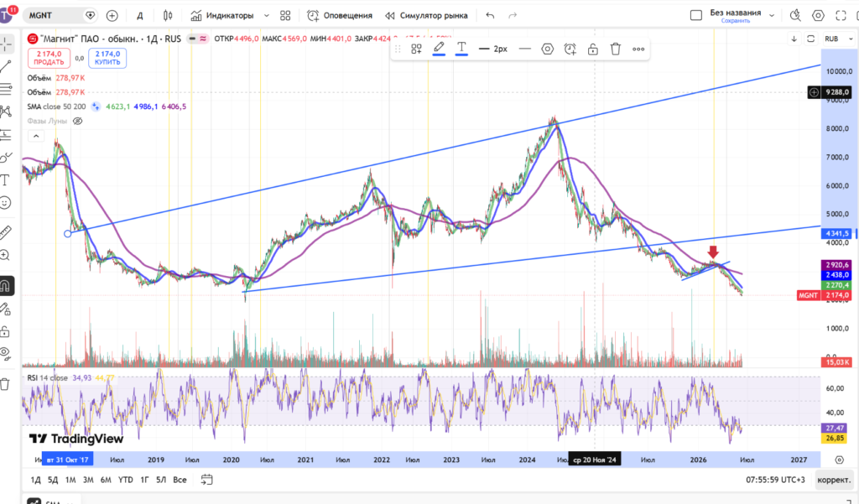Lock the selected drawing
Viewport: 859px width, 504px height.
(x=593, y=49)
